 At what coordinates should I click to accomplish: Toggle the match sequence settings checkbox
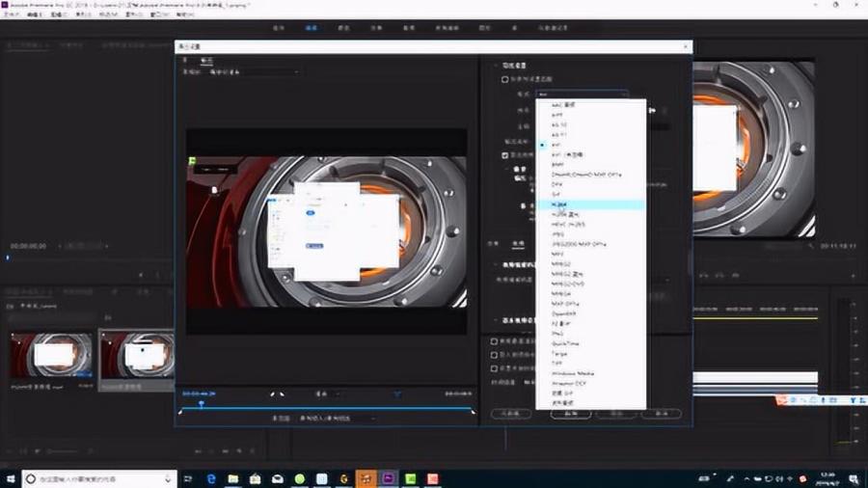pyautogui.click(x=504, y=79)
